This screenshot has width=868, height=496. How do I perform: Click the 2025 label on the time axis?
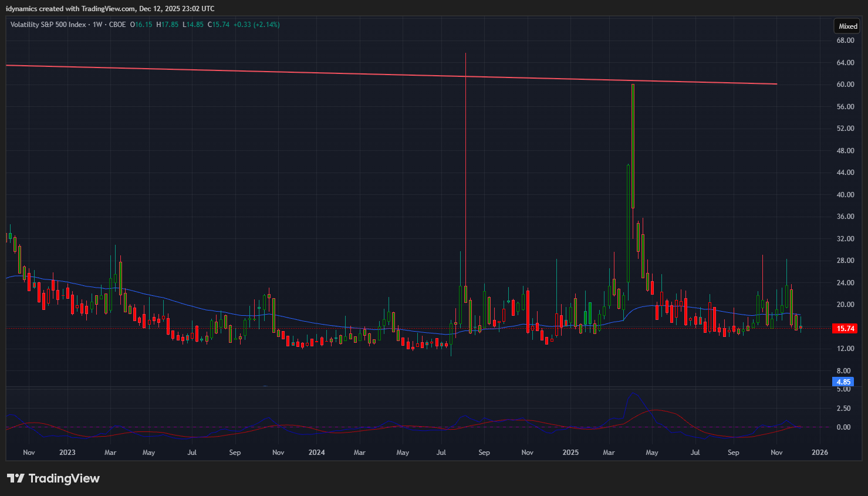[570, 453]
